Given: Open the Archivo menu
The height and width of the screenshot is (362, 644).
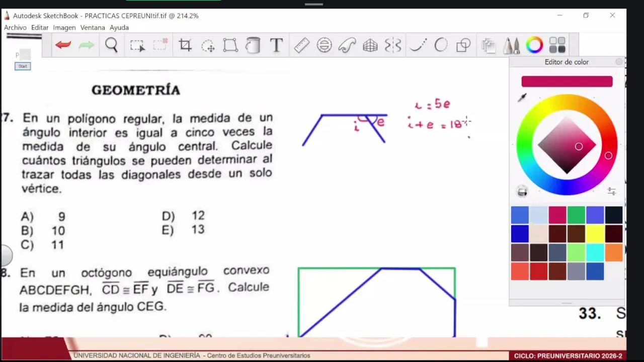Looking at the screenshot, I should point(15,28).
